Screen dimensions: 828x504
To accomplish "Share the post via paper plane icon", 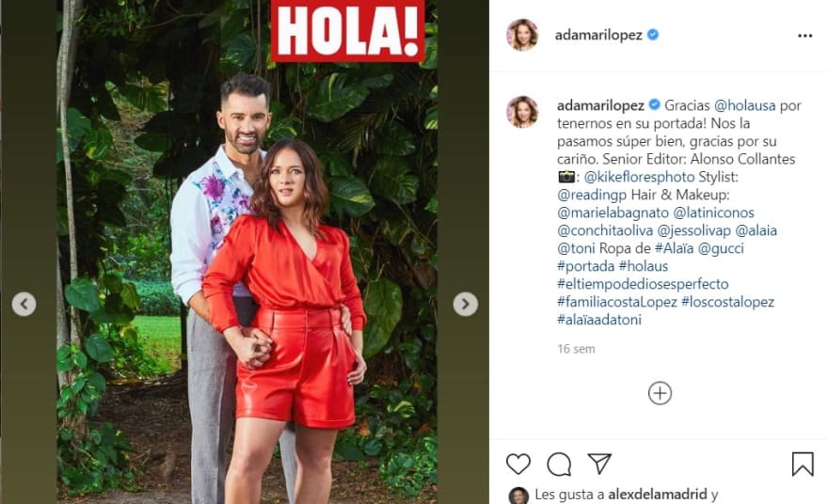I will click(x=599, y=464).
